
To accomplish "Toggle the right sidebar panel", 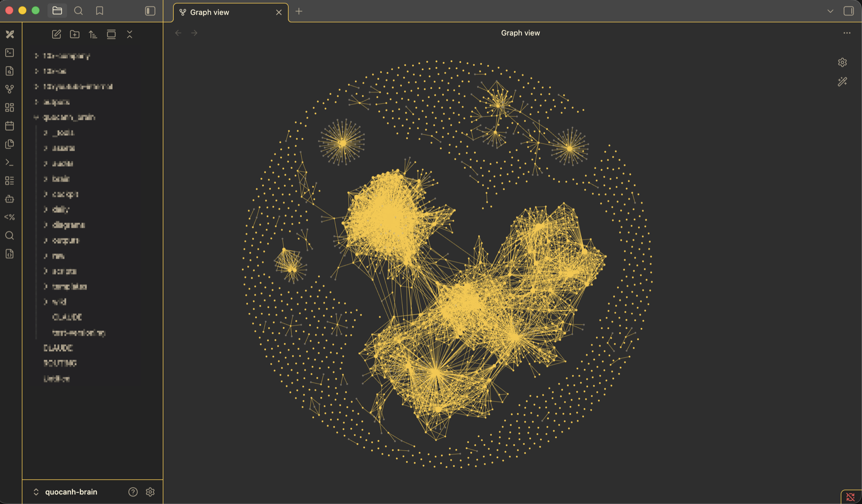I will tap(849, 11).
